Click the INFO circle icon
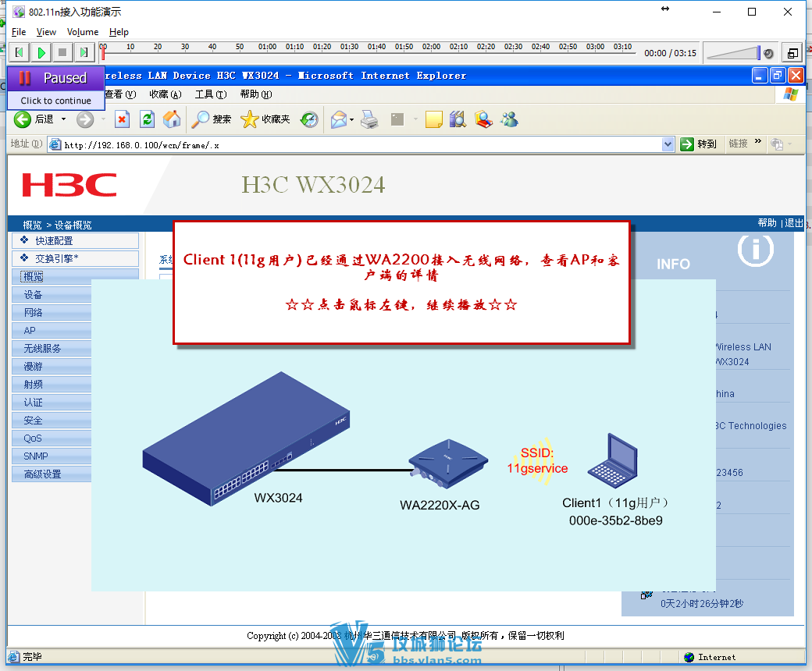The image size is (812, 671). (x=756, y=249)
